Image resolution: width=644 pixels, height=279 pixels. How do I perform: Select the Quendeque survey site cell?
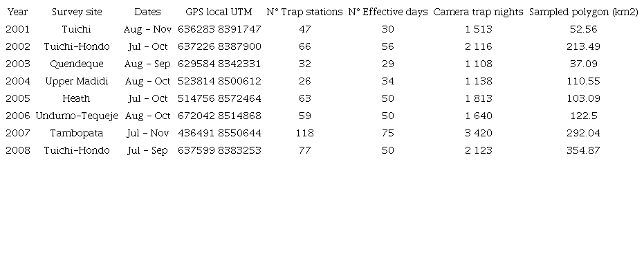tap(76, 64)
